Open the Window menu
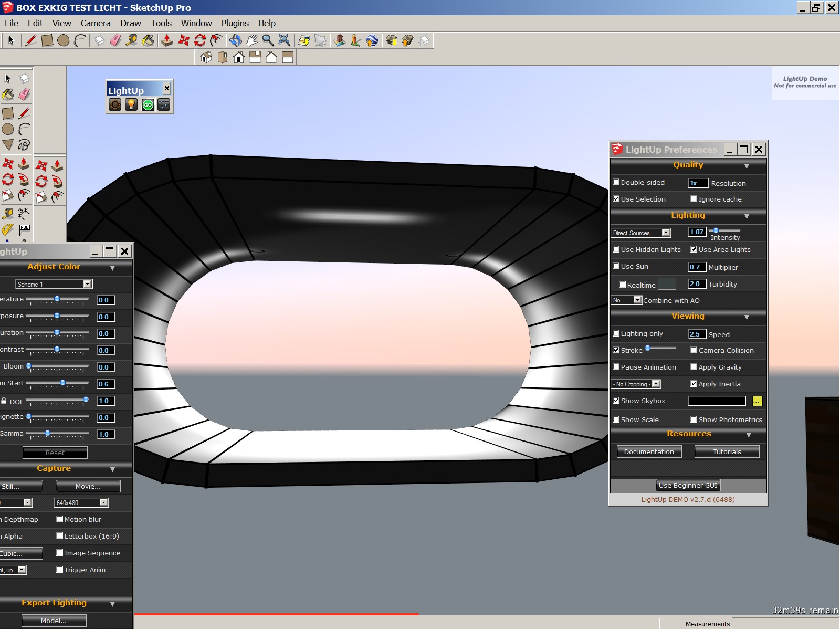The height and width of the screenshot is (630, 840). 196,23
